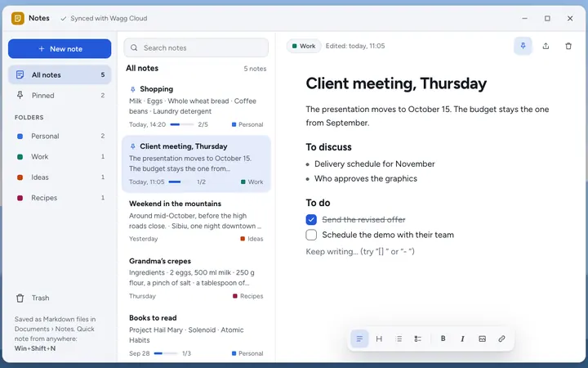The width and height of the screenshot is (588, 368).
Task: Click pin icon on Client meeting note card
Action: click(132, 146)
